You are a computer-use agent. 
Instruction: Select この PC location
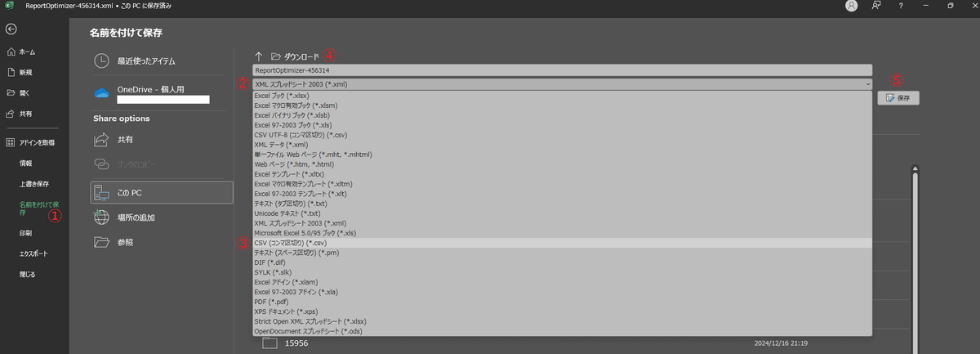click(162, 192)
